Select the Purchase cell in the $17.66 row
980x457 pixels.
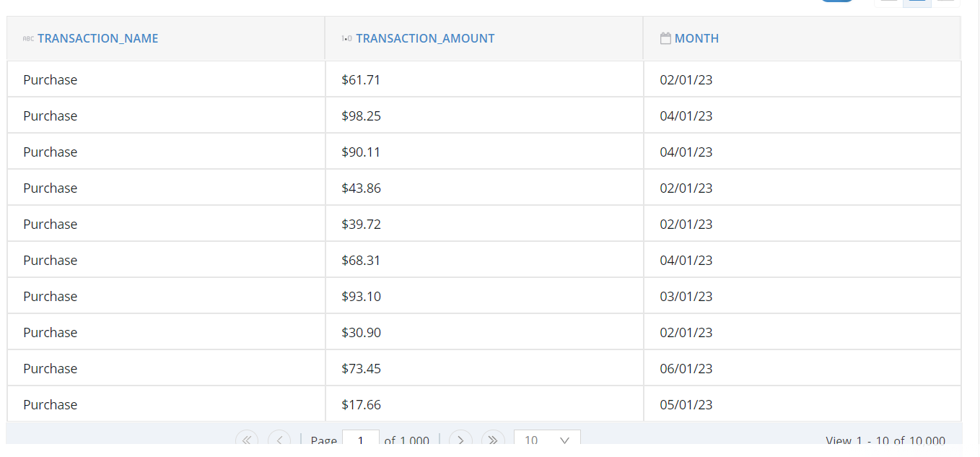[166, 404]
